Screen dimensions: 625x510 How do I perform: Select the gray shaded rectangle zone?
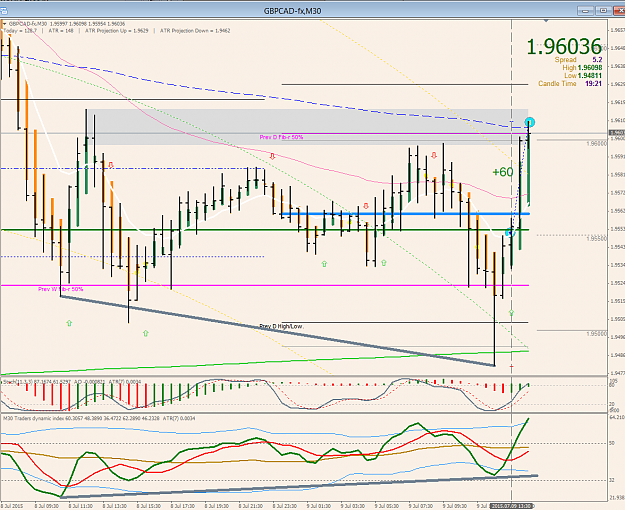(x=308, y=127)
